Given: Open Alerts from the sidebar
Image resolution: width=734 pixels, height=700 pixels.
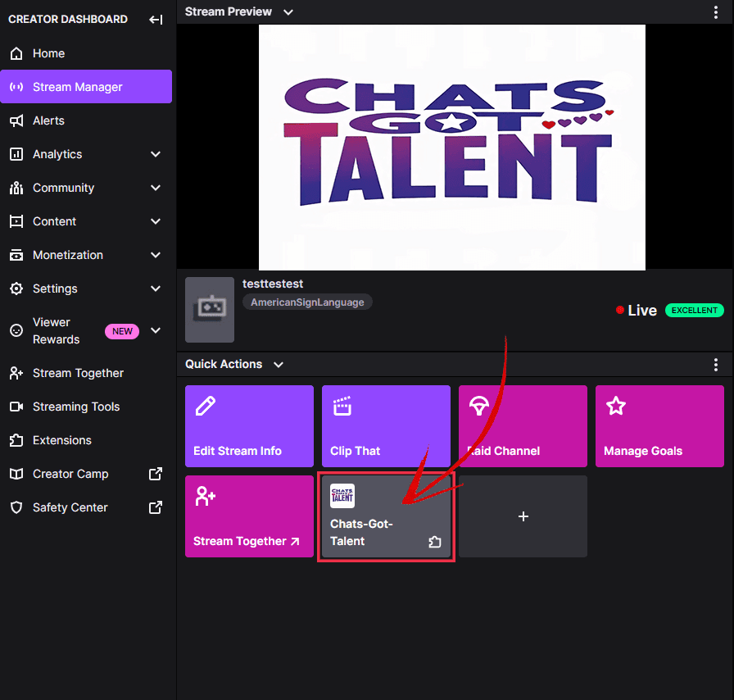Looking at the screenshot, I should (x=48, y=120).
